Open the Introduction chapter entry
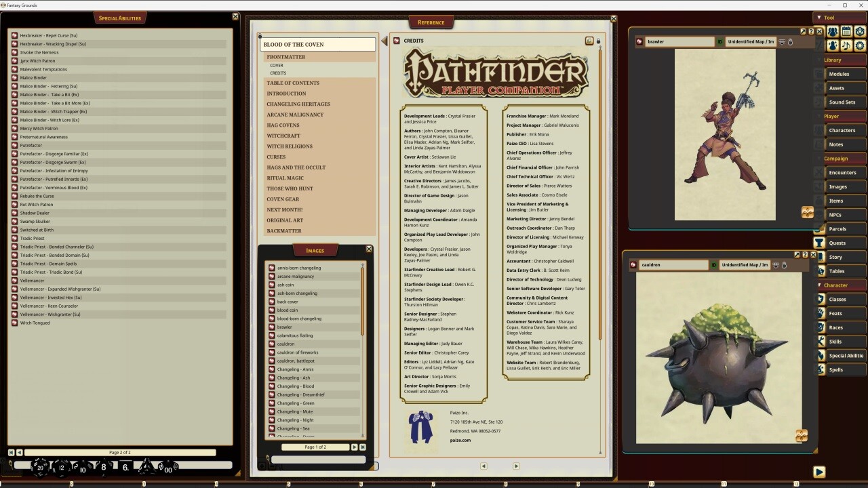The width and height of the screenshot is (868, 488). click(x=286, y=93)
